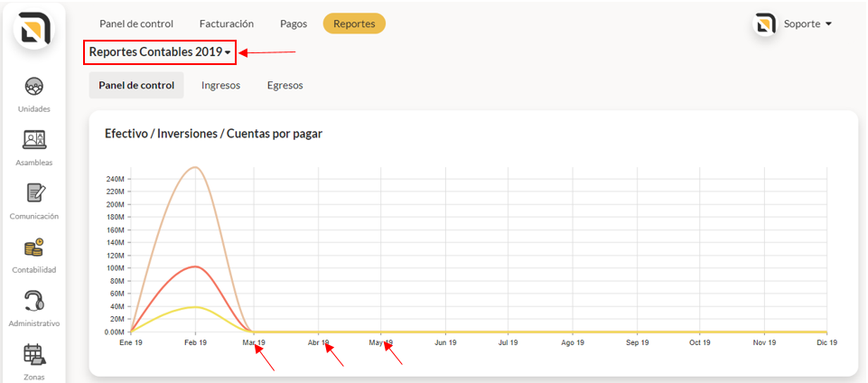The width and height of the screenshot is (868, 383).
Task: Go to the top Panel de control tab
Action: [136, 23]
